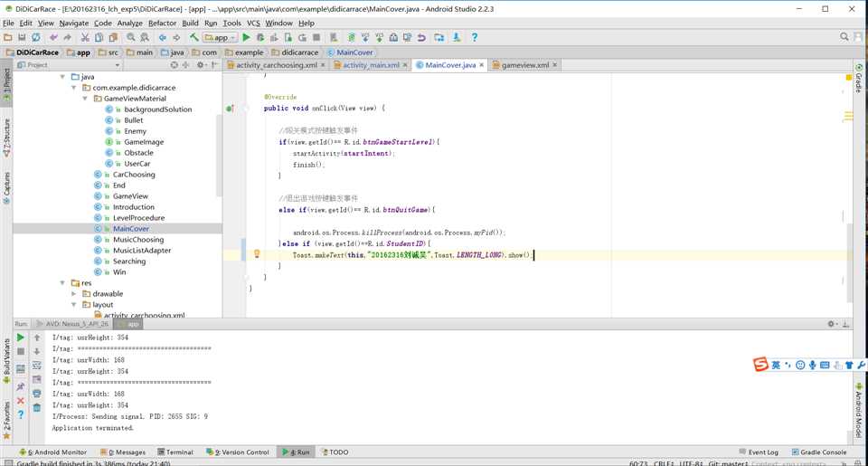Open the Version Control tool window
Image resolution: width=868 pixels, height=466 pixels.
[x=238, y=452]
